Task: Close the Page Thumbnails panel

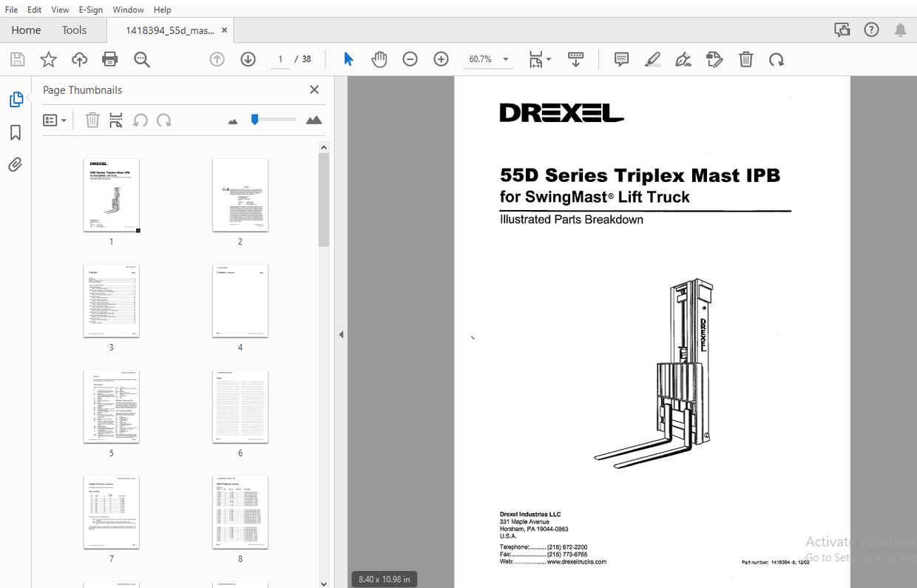Action: 314,89
